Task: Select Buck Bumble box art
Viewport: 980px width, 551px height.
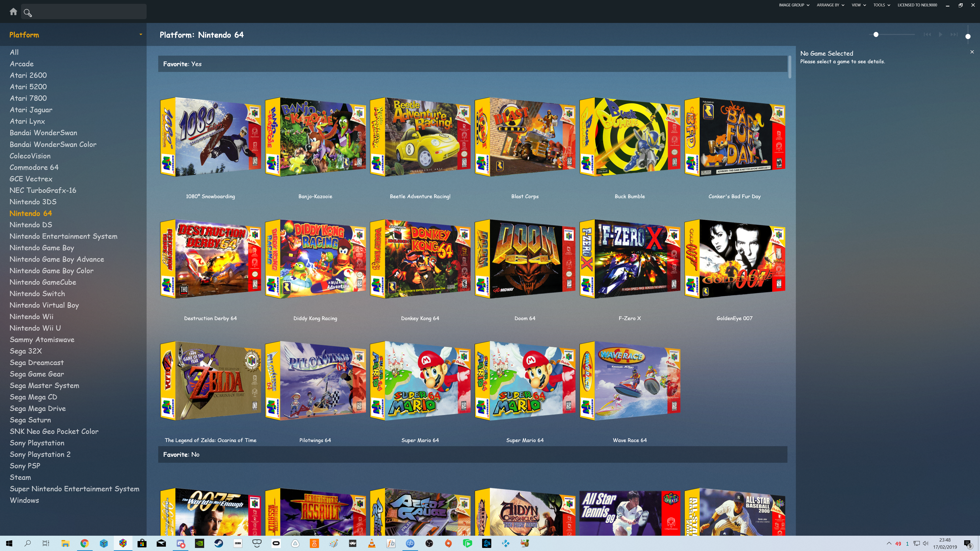Action: [630, 137]
